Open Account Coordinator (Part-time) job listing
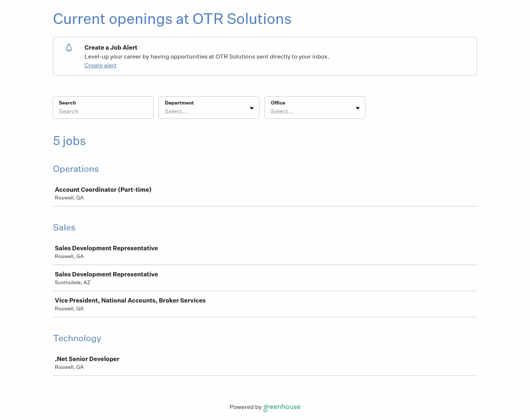The image size is (530, 420). (265, 193)
